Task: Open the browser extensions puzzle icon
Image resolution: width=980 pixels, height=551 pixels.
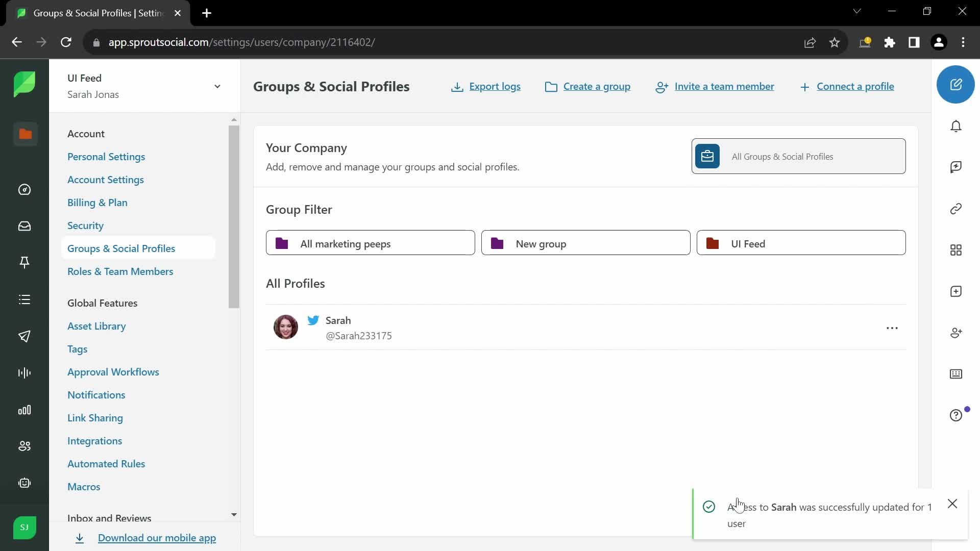Action: [x=890, y=42]
